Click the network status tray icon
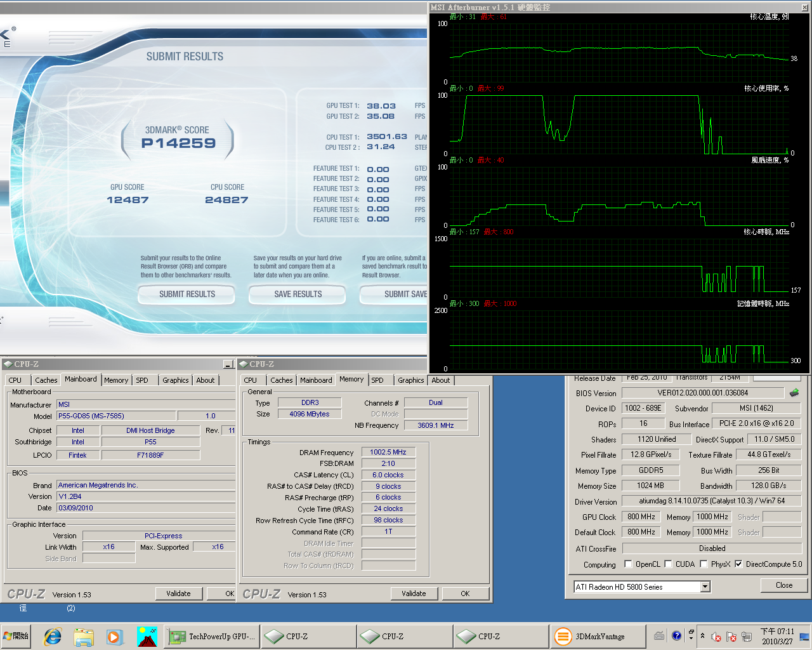This screenshot has width=812, height=650. point(747,636)
